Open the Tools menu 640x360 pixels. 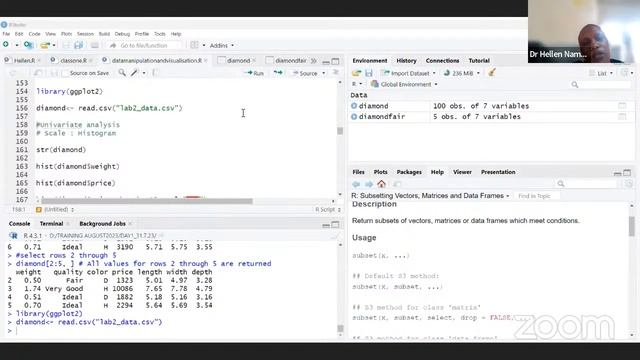pos(160,34)
